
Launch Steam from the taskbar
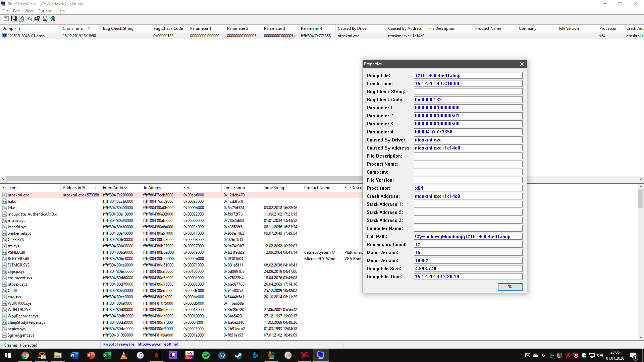(x=238, y=355)
